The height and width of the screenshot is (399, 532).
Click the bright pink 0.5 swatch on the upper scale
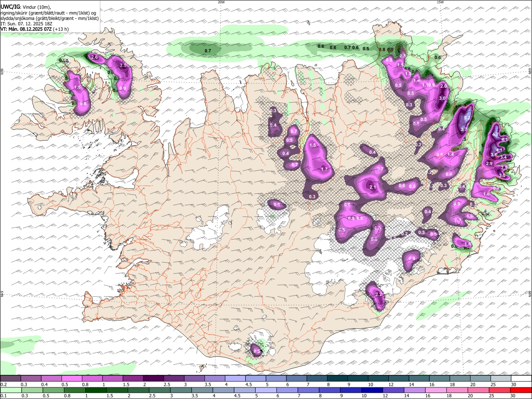71,378
